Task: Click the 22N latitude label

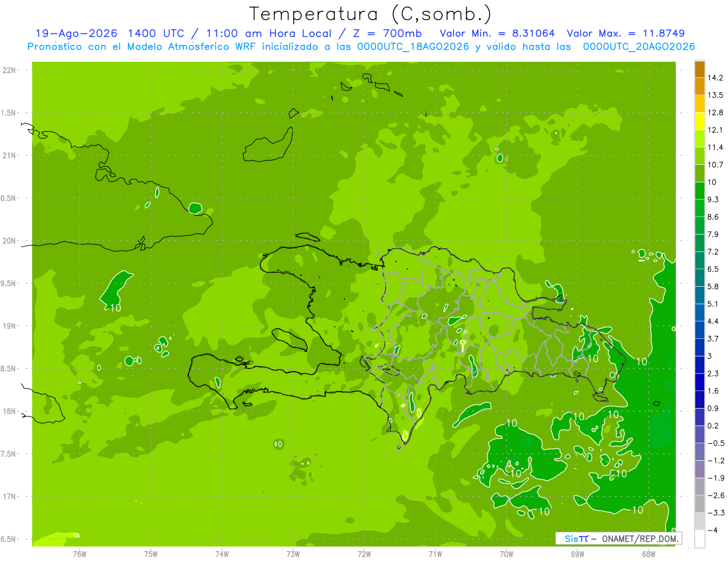Action: pyautogui.click(x=8, y=70)
